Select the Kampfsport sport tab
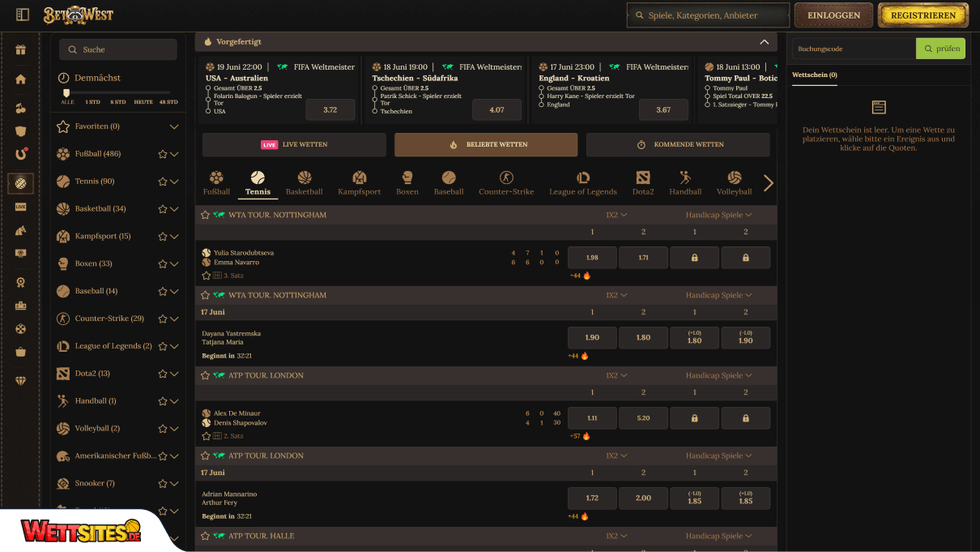Image resolution: width=980 pixels, height=552 pixels. pos(360,183)
